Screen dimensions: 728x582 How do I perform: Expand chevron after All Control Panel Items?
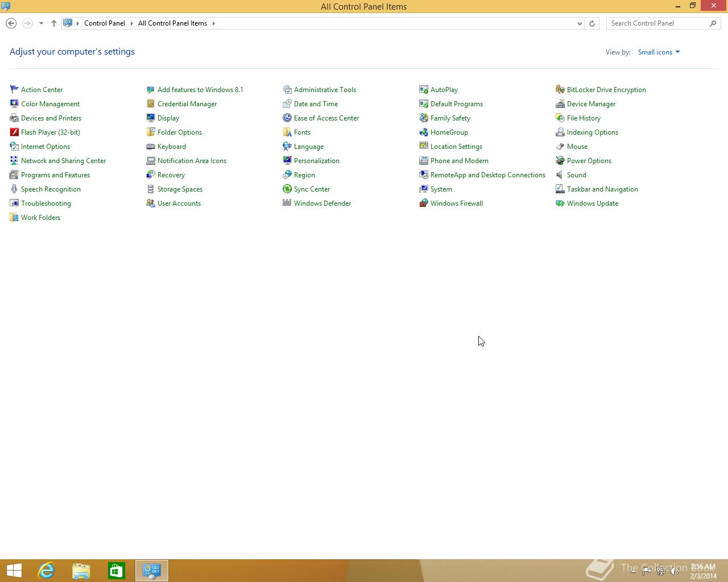pos(214,23)
